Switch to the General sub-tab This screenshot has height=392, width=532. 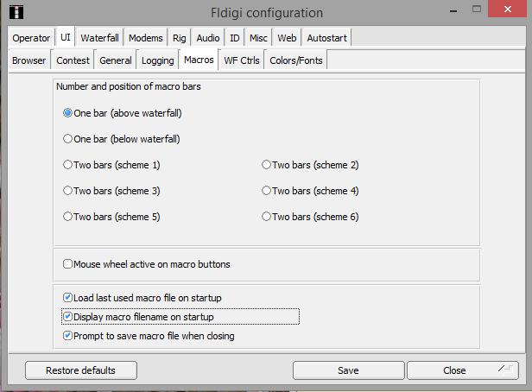(116, 60)
